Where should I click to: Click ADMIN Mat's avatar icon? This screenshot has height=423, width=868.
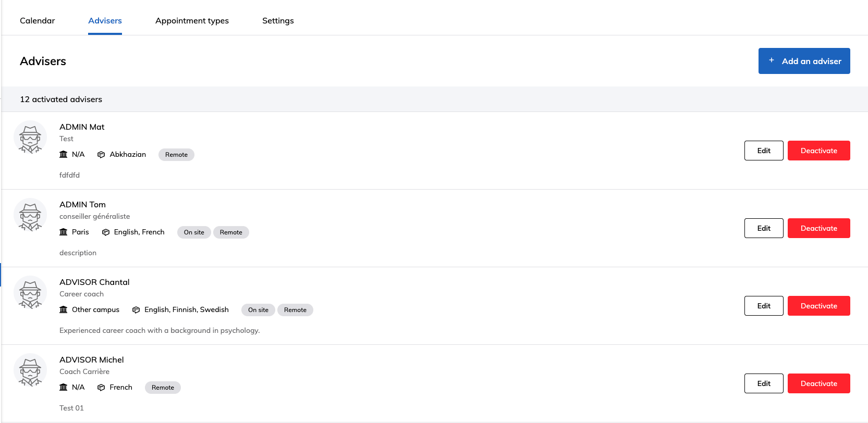[30, 137]
